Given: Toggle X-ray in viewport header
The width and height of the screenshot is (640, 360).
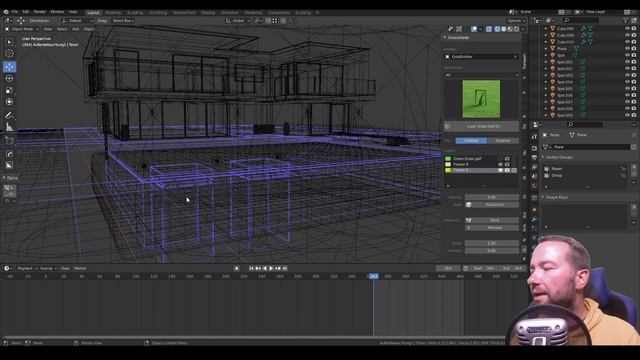Looking at the screenshot, I should (489, 29).
